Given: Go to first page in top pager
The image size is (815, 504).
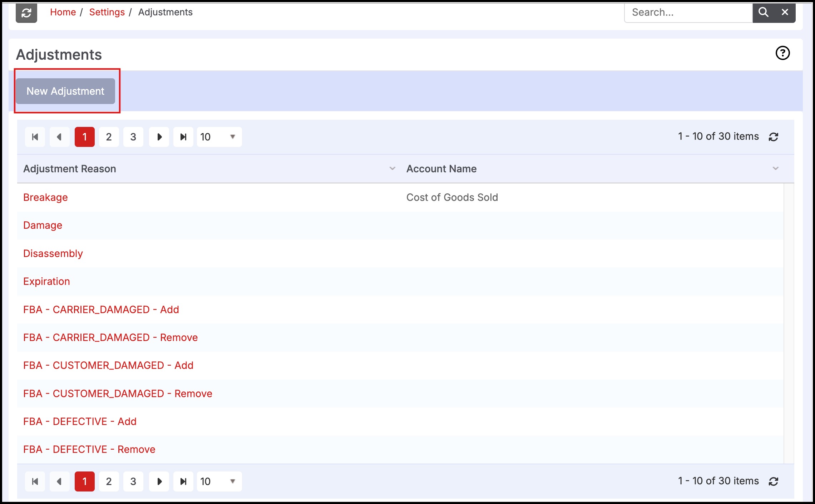Looking at the screenshot, I should [x=35, y=137].
